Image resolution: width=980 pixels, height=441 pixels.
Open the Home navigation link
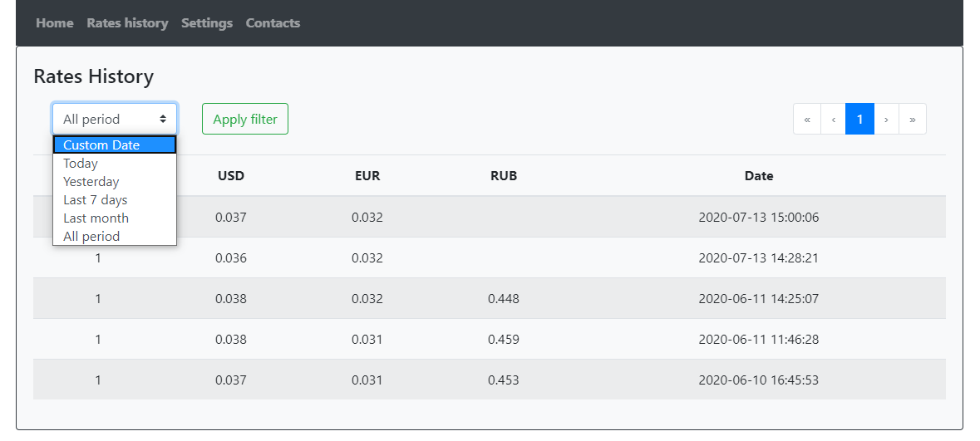point(55,23)
